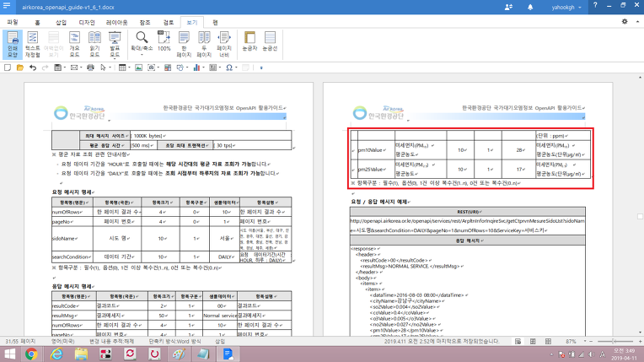Switch to third status bar view button
644x362 pixels.
pos(548,342)
